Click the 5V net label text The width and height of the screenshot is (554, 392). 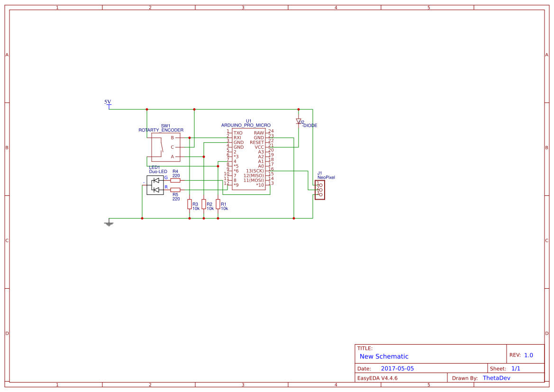coord(108,102)
